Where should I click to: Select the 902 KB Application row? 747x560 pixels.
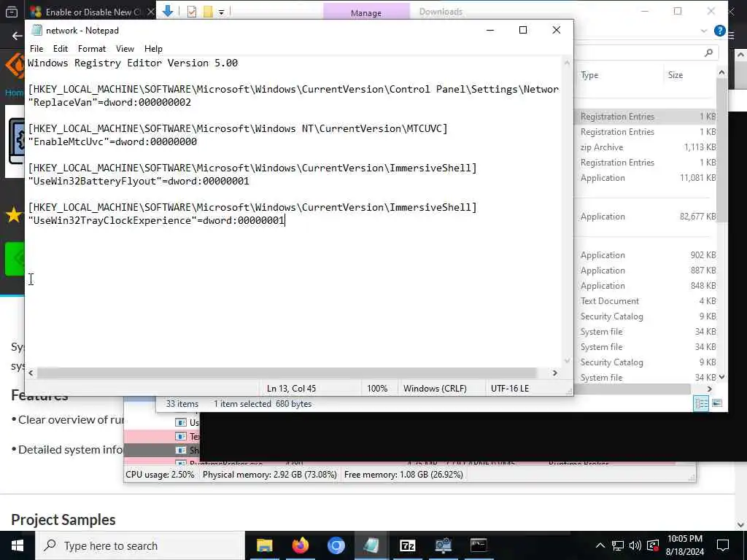tap(647, 254)
